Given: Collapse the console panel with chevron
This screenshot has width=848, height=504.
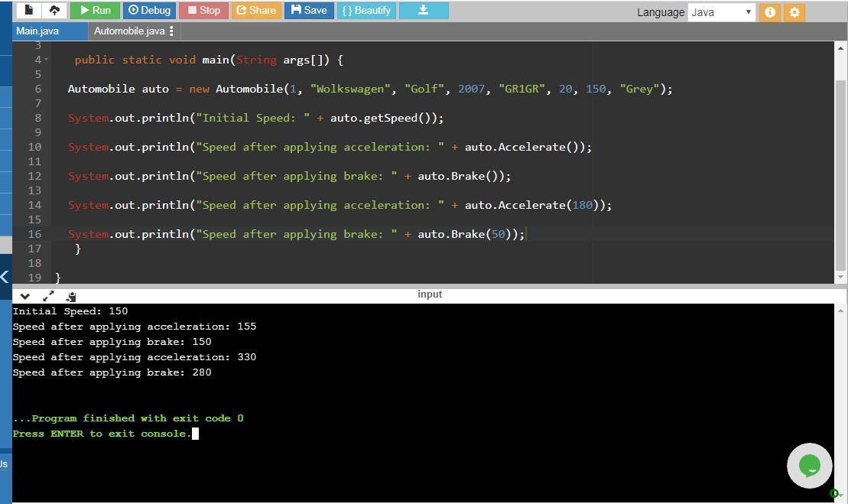Looking at the screenshot, I should (x=25, y=296).
